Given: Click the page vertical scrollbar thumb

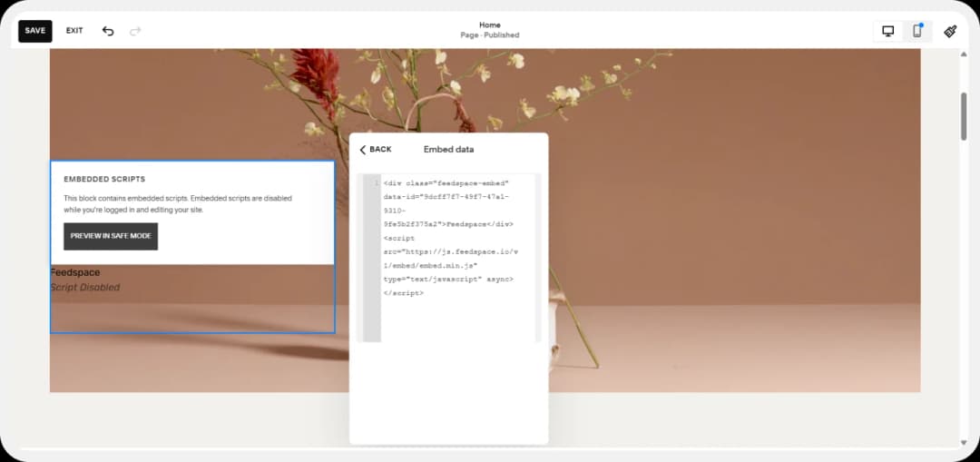Looking at the screenshot, I should (964, 116).
